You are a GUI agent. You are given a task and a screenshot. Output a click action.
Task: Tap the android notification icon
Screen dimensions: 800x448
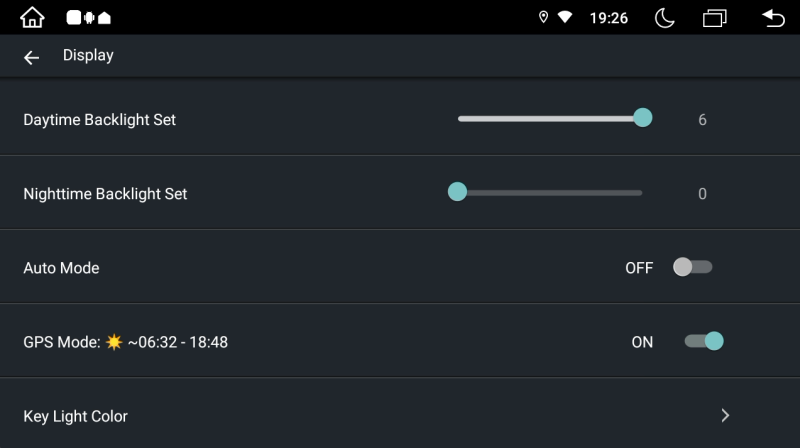[89, 18]
